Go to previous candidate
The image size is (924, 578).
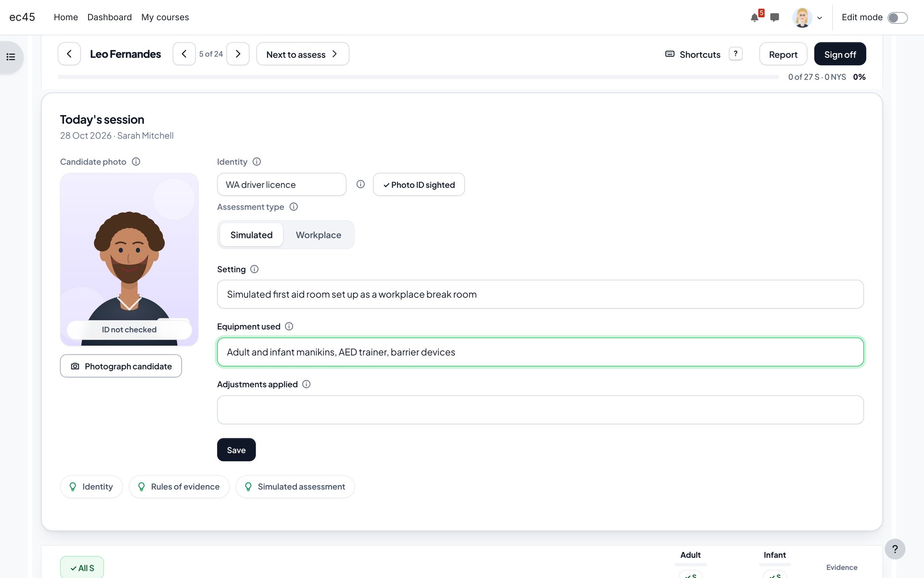184,54
